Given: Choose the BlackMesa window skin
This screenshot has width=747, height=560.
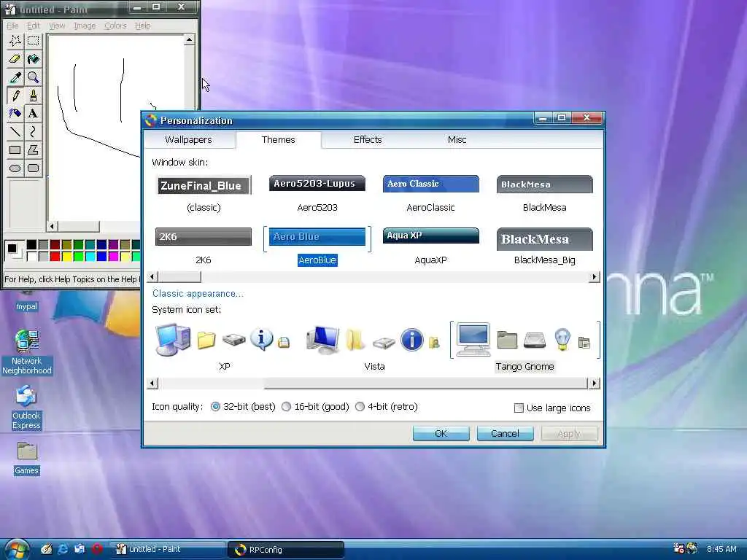Looking at the screenshot, I should coord(544,194).
